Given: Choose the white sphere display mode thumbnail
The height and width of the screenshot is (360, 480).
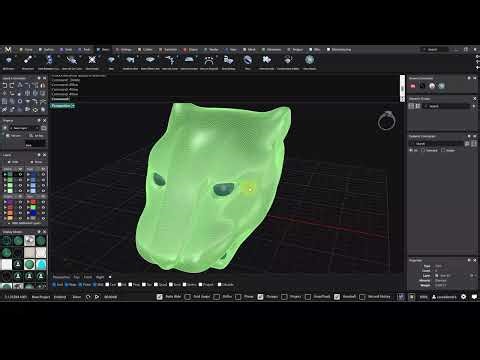Looking at the screenshot, I should point(29,241).
